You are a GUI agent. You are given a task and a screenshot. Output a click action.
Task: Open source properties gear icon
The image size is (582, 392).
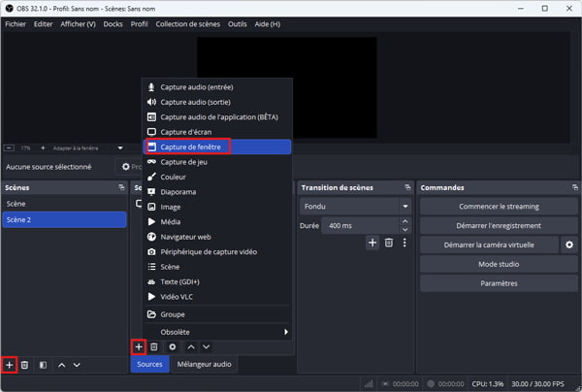[x=172, y=346]
